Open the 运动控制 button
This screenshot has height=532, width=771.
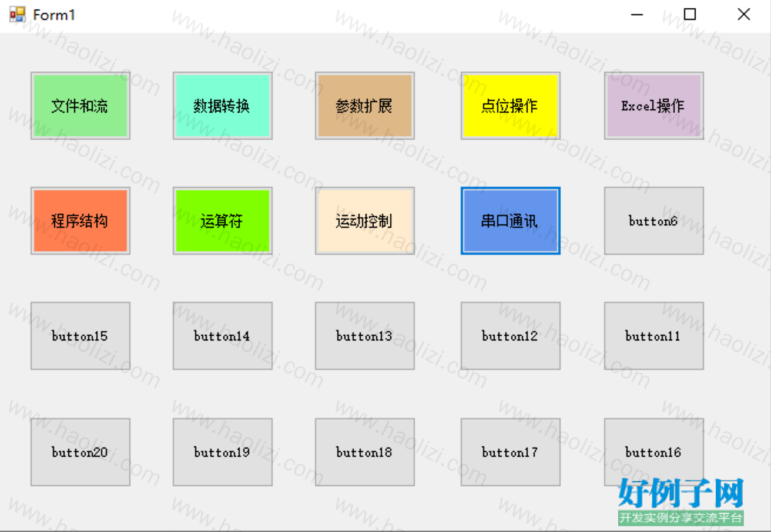tap(365, 221)
